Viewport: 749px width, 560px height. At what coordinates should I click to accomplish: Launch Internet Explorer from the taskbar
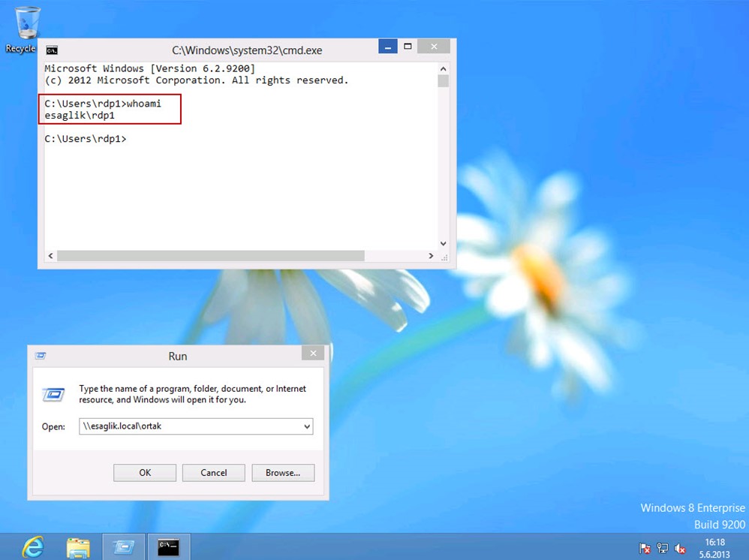(x=33, y=546)
